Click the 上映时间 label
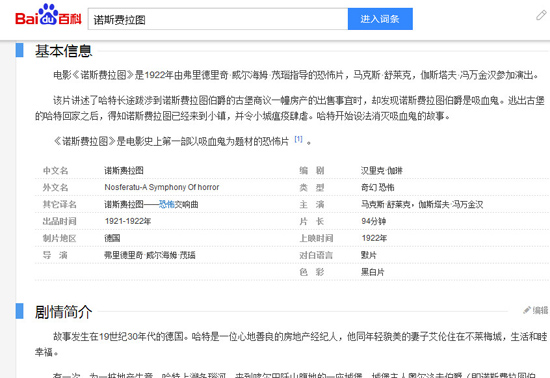 316,238
